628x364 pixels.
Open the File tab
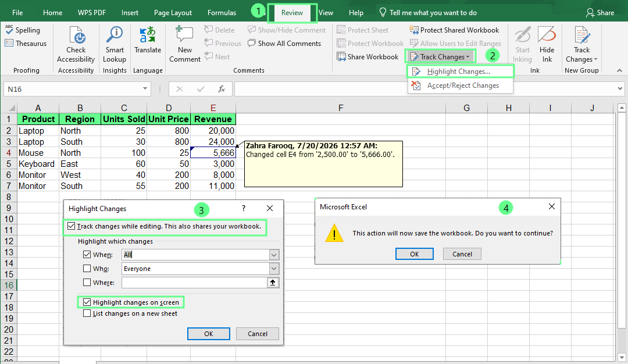pos(17,13)
